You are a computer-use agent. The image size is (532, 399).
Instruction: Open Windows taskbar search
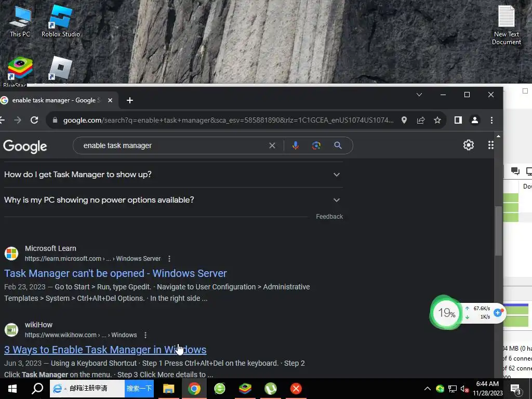click(x=37, y=389)
